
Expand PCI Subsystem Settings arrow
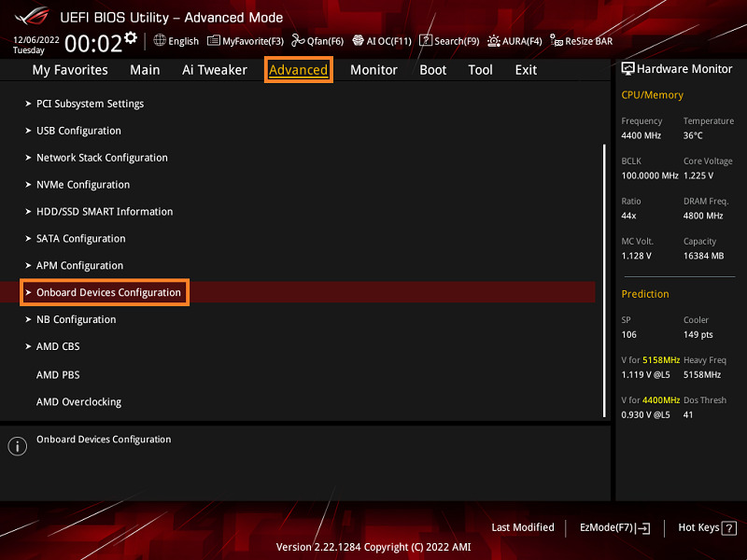click(x=28, y=104)
